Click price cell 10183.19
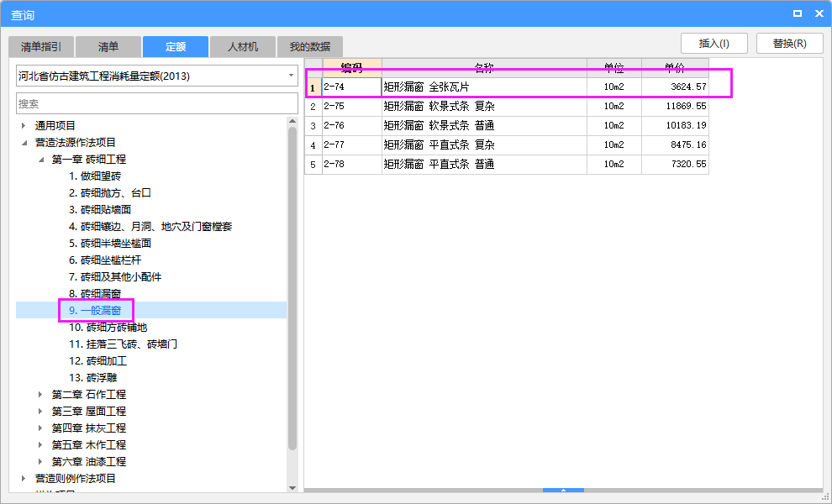The width and height of the screenshot is (832, 504). (675, 126)
